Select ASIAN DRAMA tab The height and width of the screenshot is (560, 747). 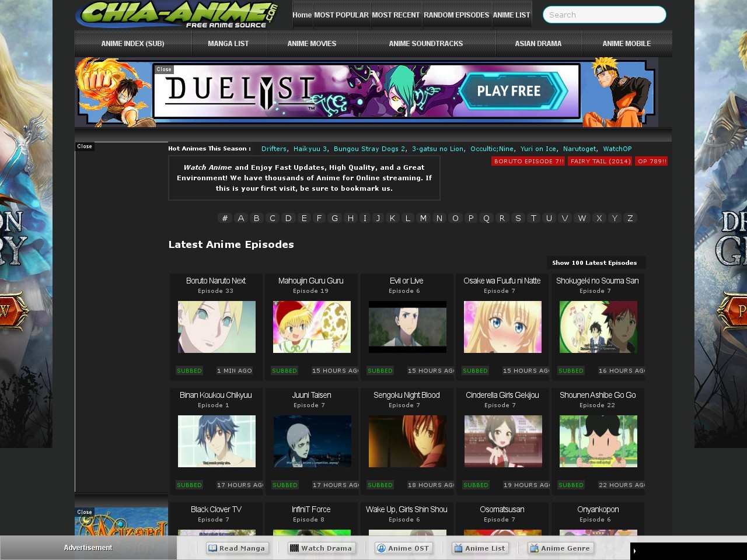[538, 44]
